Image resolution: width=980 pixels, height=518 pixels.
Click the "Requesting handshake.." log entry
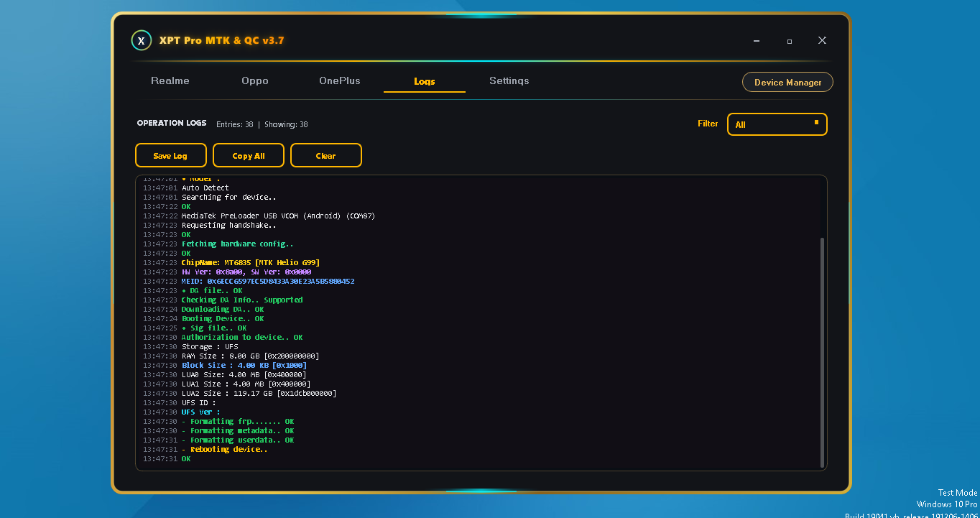click(x=229, y=226)
